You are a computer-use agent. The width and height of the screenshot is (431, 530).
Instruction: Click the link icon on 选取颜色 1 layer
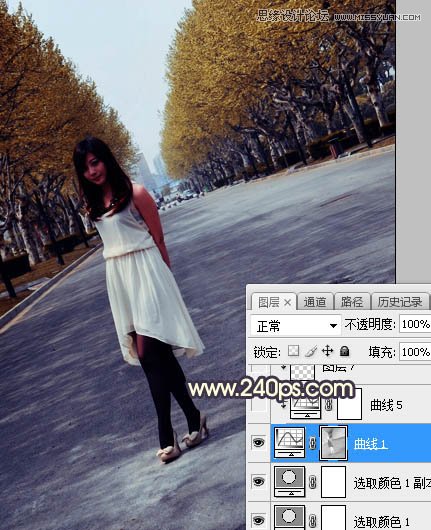coord(313,521)
